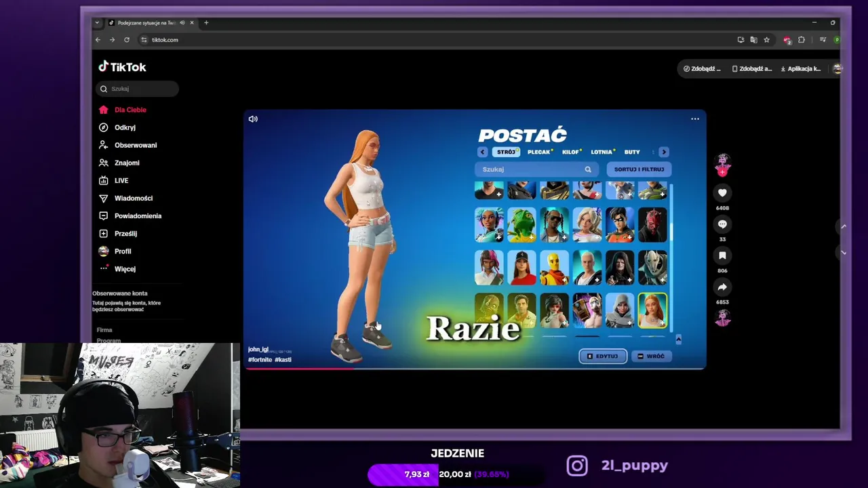Like the video with heart icon

tap(722, 192)
